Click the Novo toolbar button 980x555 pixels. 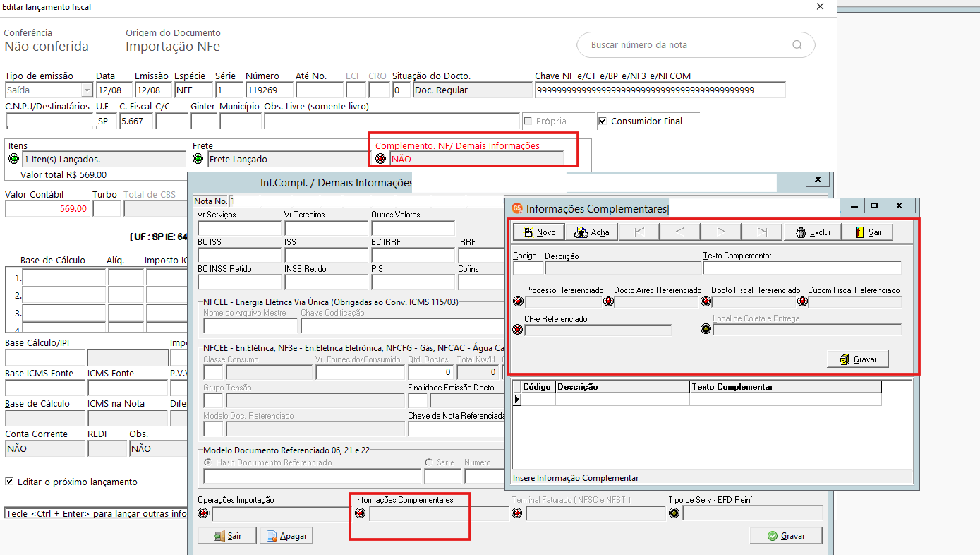(538, 232)
